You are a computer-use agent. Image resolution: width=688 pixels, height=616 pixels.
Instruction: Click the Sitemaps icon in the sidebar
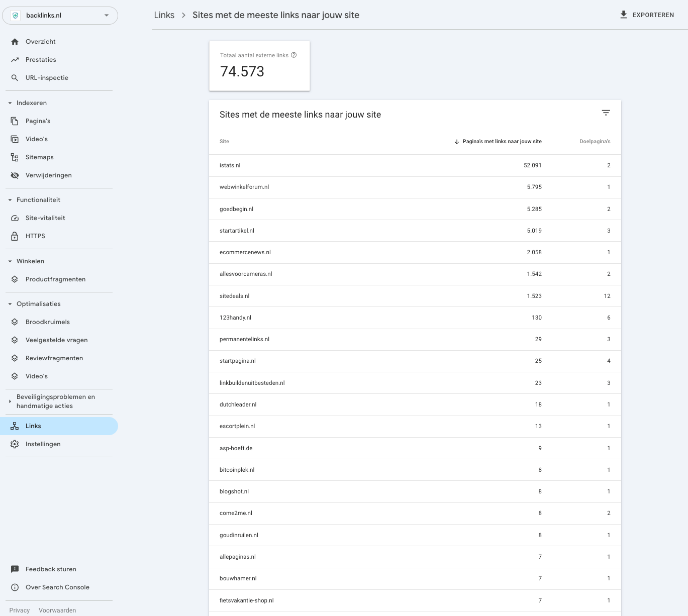(x=15, y=157)
